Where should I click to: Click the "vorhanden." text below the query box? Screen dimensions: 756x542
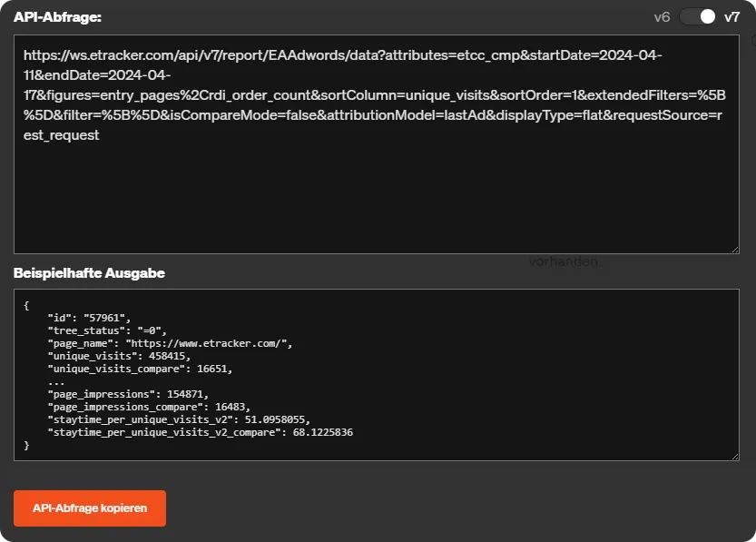[565, 261]
